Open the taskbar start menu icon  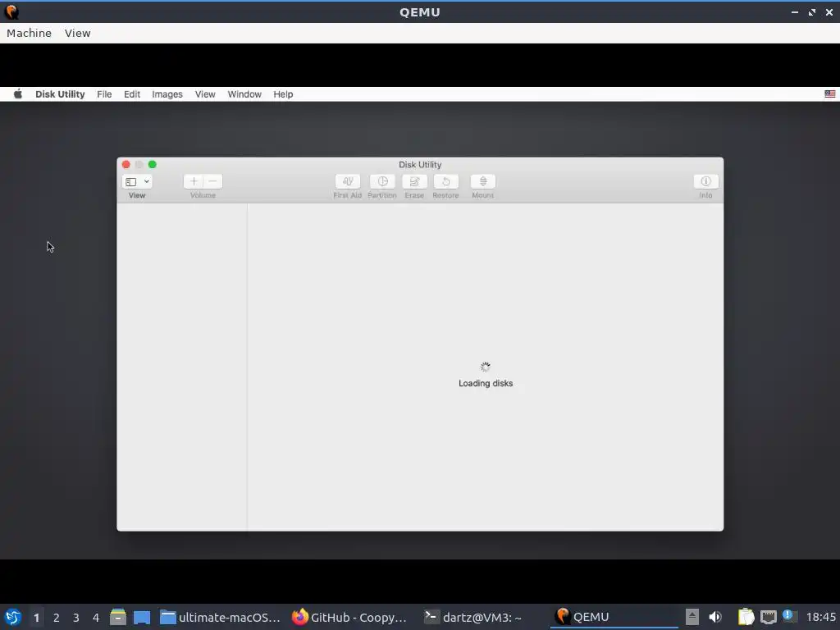[x=13, y=617]
